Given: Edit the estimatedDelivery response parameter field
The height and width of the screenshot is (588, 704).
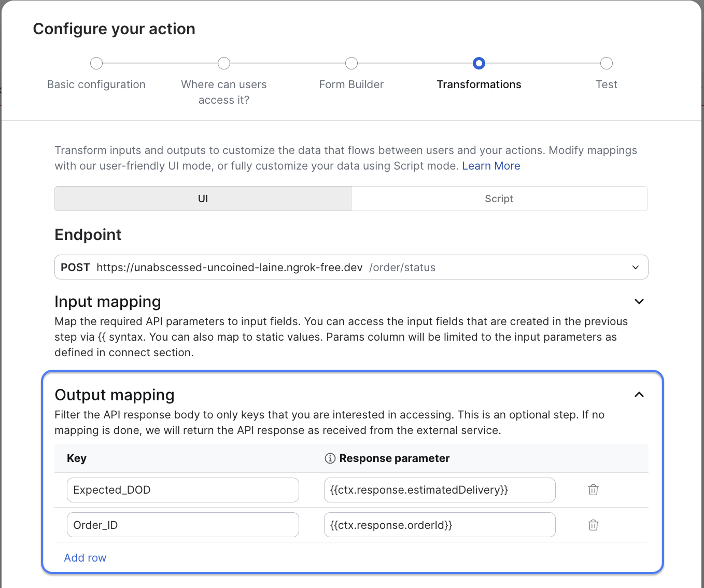Looking at the screenshot, I should (440, 490).
